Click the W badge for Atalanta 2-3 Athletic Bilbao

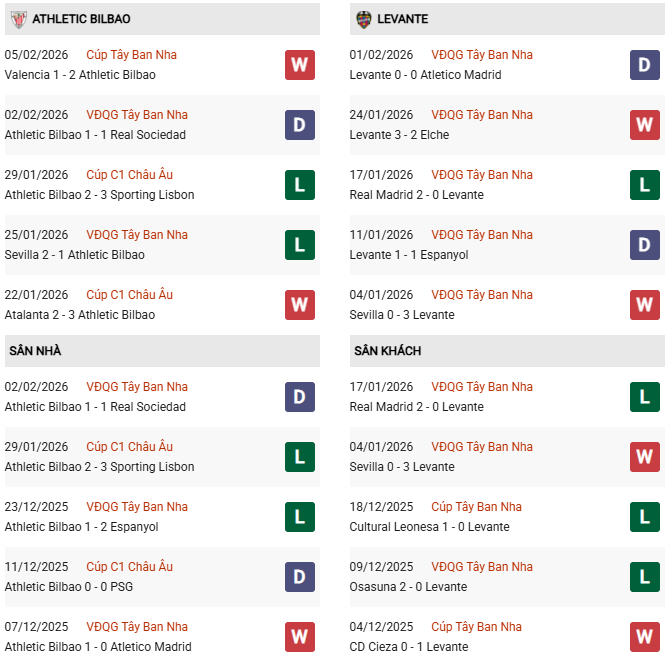click(x=300, y=305)
